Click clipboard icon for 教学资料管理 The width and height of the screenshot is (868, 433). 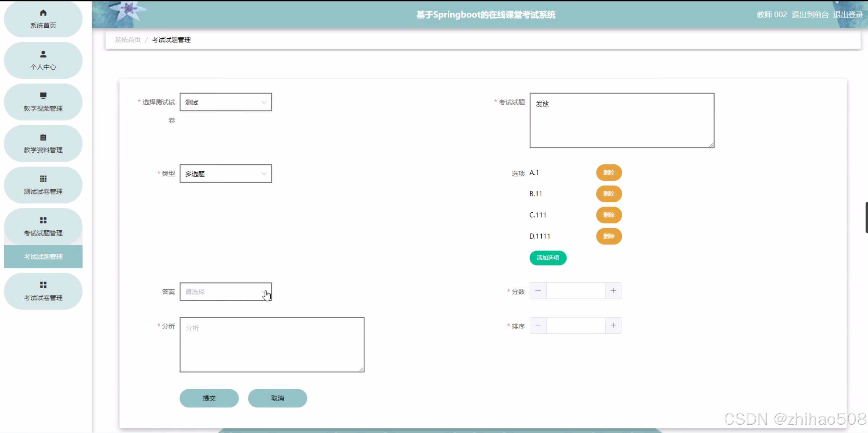point(43,137)
